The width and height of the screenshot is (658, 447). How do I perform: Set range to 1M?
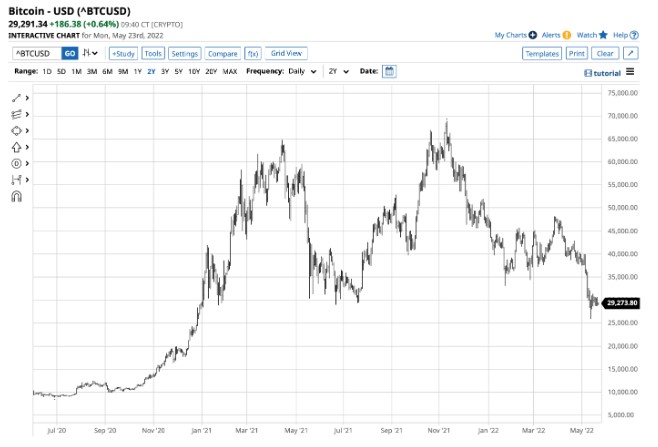[76, 71]
